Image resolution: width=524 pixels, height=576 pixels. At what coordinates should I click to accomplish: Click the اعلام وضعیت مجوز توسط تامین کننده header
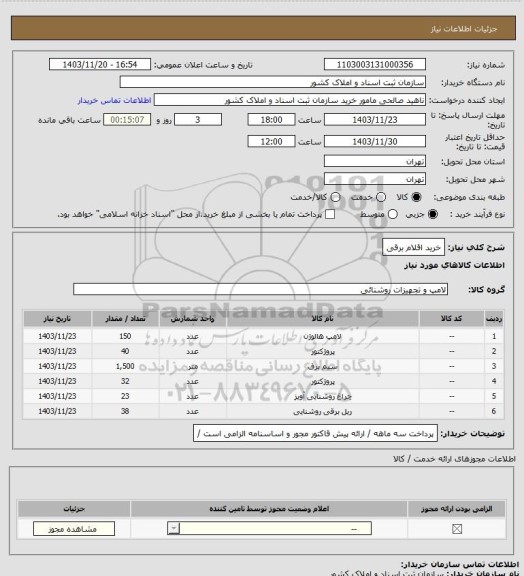point(269,509)
